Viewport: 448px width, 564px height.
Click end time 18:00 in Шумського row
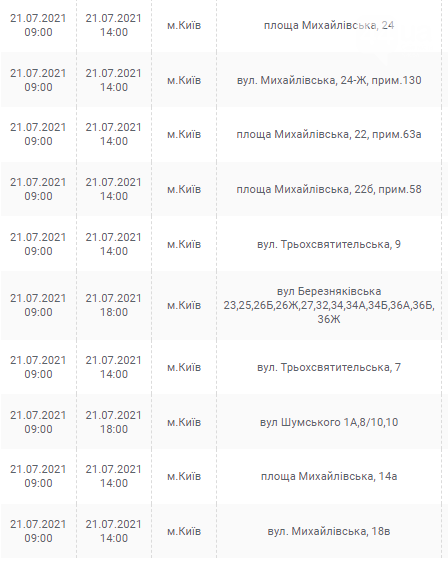(x=114, y=429)
